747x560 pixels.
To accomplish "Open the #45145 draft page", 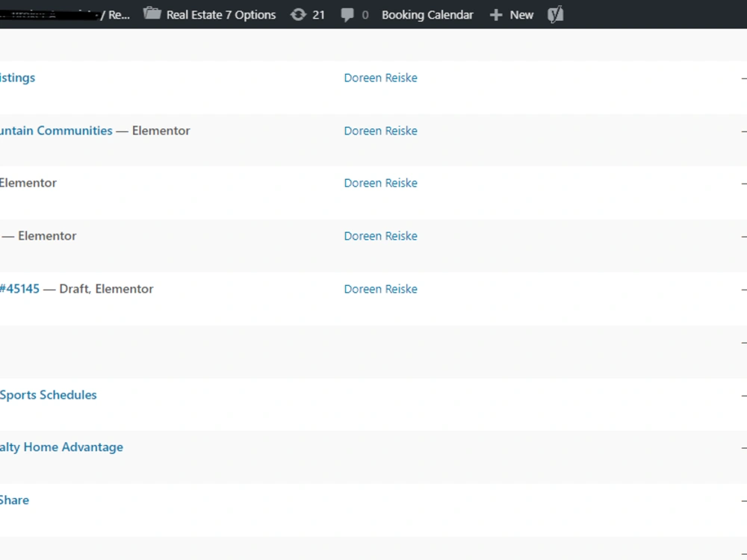I will coord(19,288).
